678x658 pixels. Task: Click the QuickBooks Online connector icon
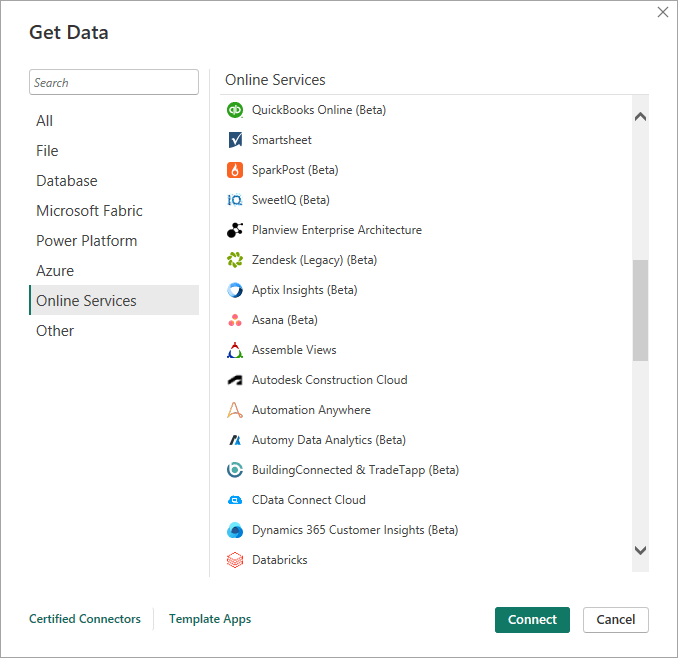(235, 110)
